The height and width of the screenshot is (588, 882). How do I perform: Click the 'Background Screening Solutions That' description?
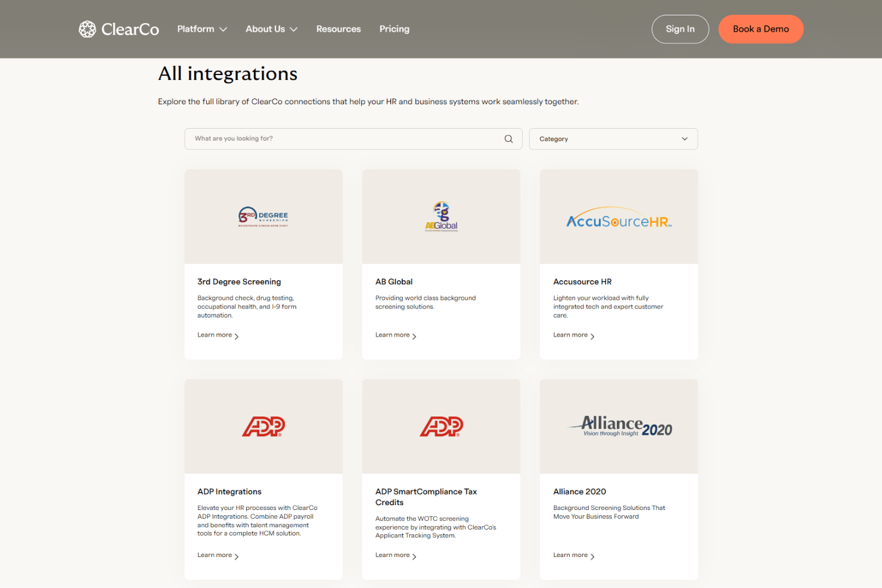[609, 512]
